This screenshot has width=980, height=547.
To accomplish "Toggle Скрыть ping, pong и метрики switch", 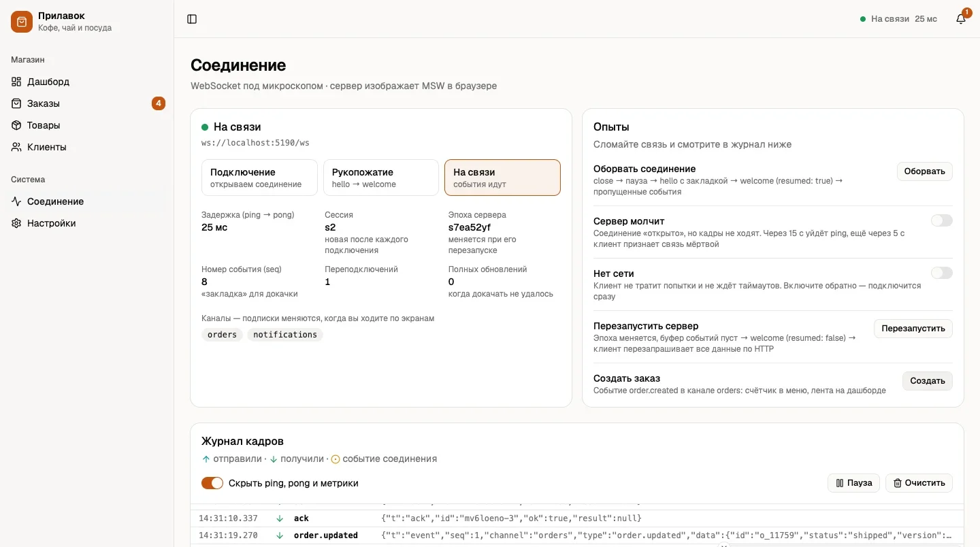I will pos(212,483).
